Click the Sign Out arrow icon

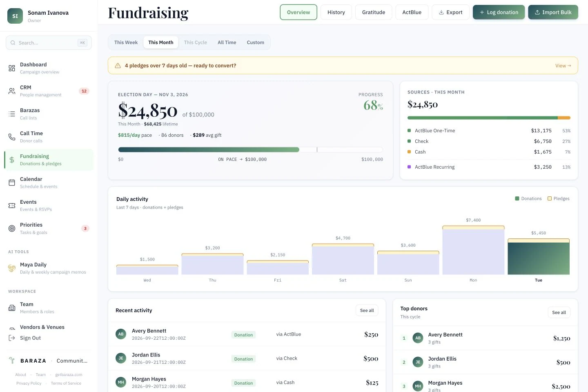click(12, 338)
